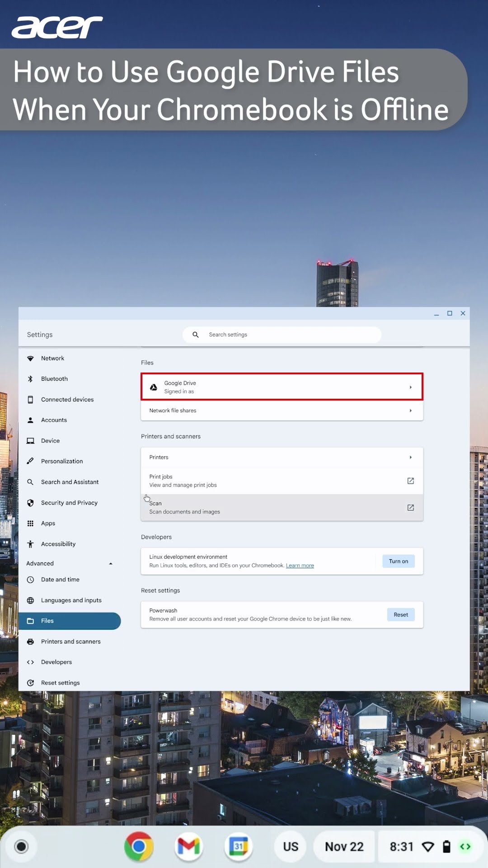This screenshot has width=488, height=868.
Task: Select Network in settings sidebar
Action: [70, 359]
